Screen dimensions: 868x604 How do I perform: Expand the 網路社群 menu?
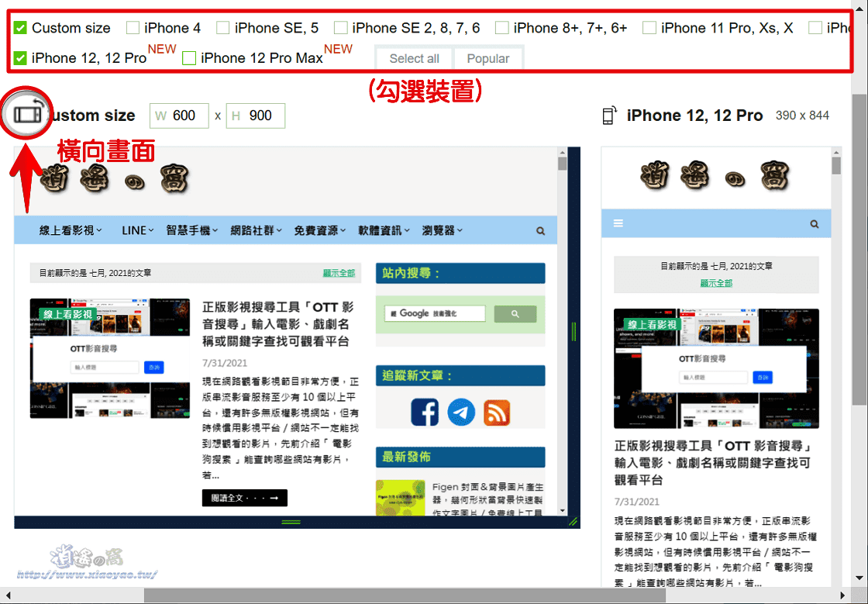pyautogui.click(x=256, y=230)
